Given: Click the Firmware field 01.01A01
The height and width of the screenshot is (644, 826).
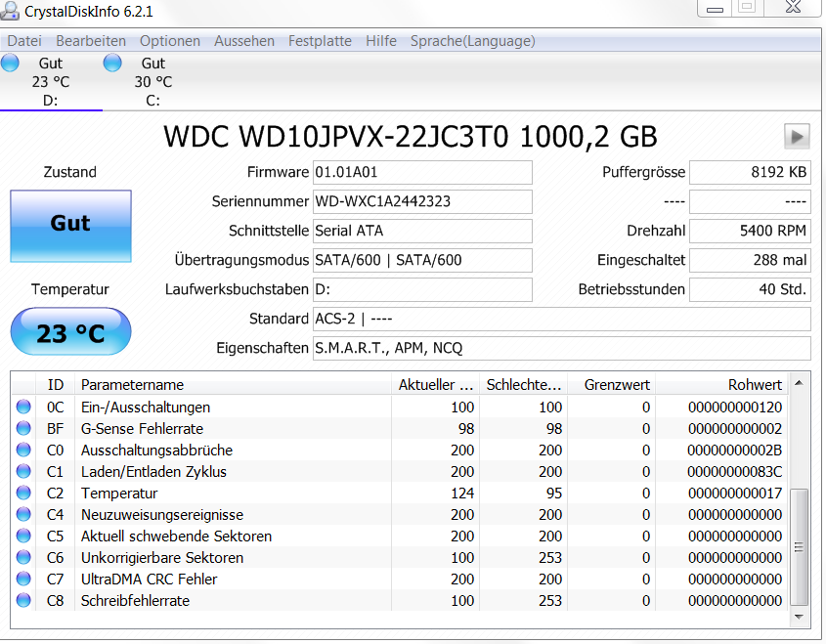Looking at the screenshot, I should [x=422, y=172].
